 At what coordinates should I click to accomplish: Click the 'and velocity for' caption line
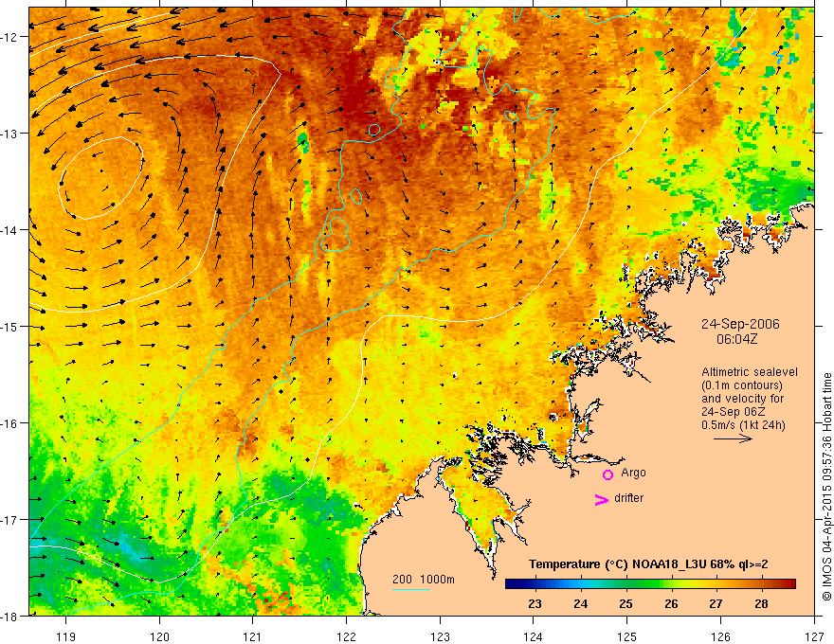742,399
